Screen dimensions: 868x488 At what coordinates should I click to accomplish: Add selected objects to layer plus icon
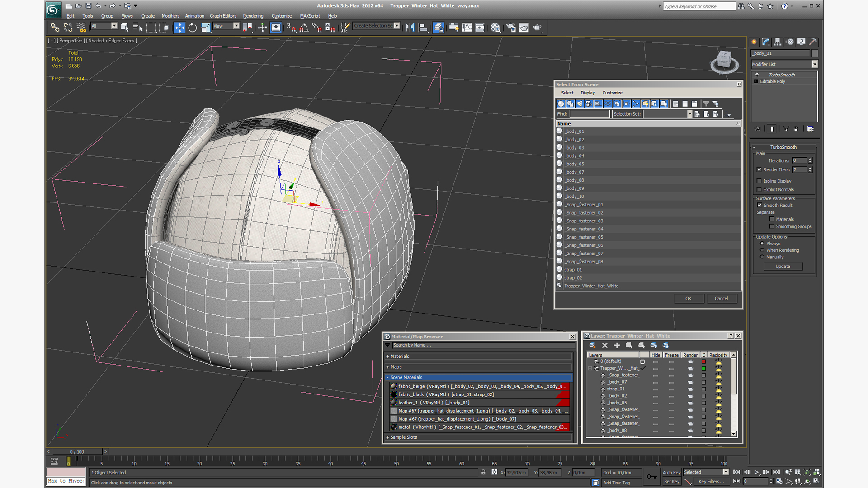617,345
